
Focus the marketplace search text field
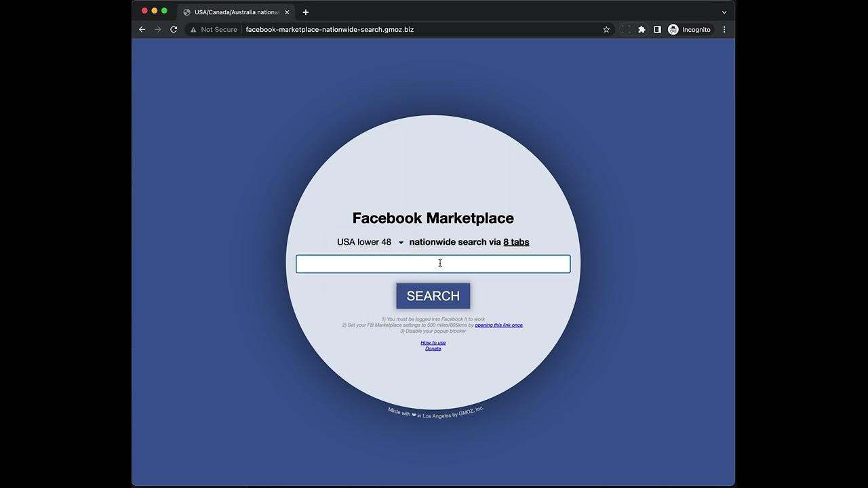[433, 264]
